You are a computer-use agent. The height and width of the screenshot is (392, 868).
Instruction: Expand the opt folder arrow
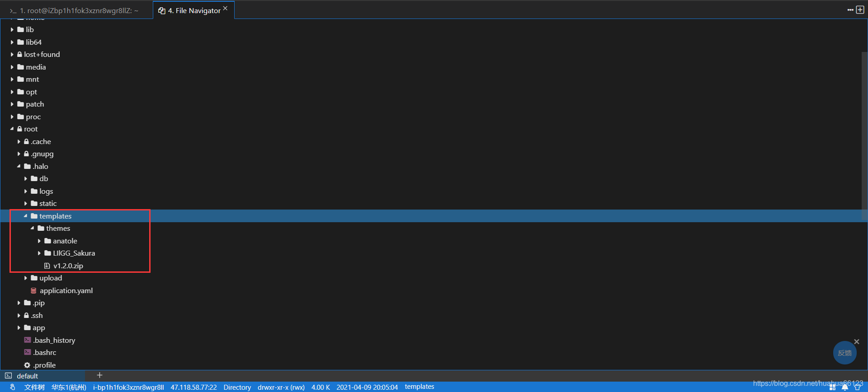click(x=12, y=92)
